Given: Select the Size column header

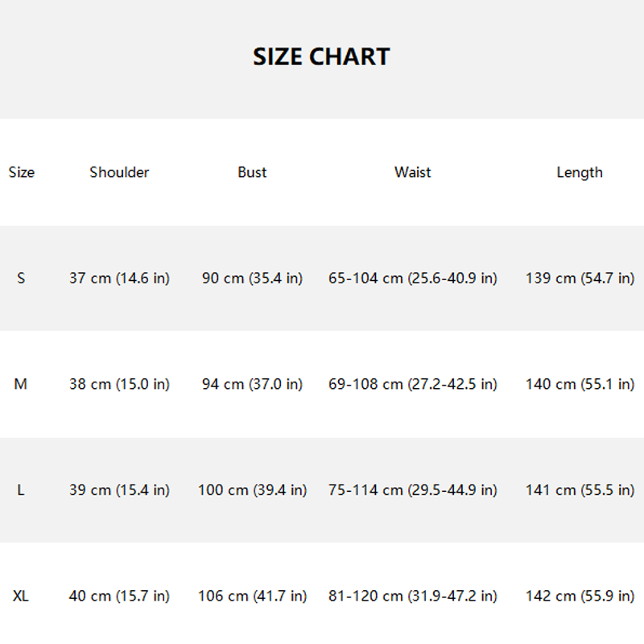Looking at the screenshot, I should [x=22, y=172].
